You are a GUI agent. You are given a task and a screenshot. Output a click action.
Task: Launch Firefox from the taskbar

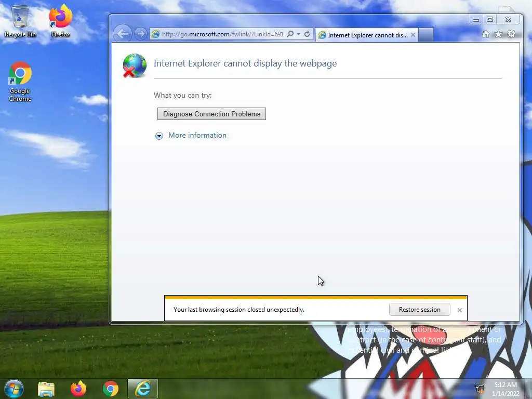(x=78, y=389)
